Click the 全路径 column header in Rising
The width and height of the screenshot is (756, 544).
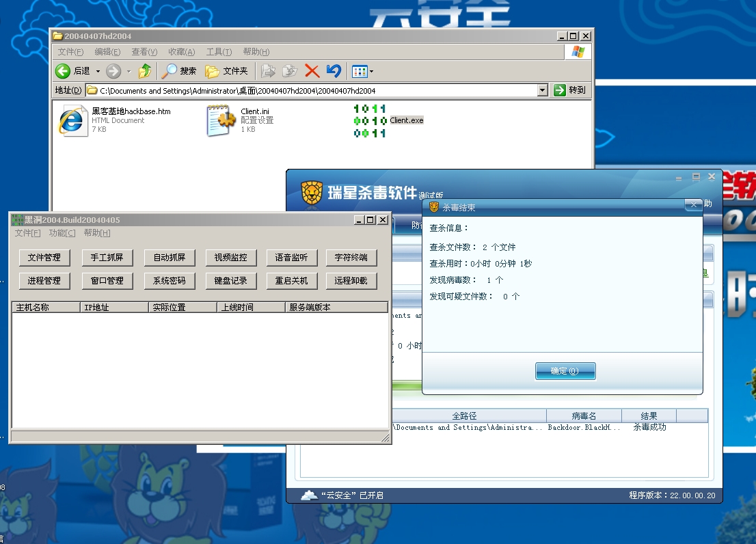[x=469, y=416]
